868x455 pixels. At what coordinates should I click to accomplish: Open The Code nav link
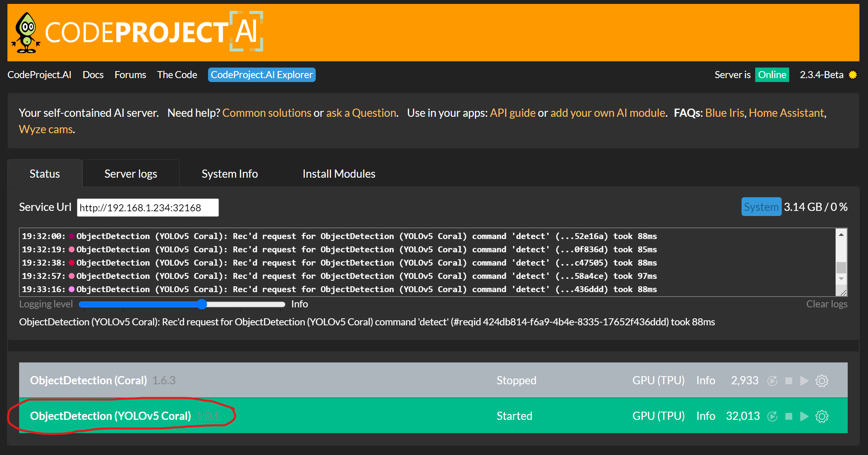177,75
